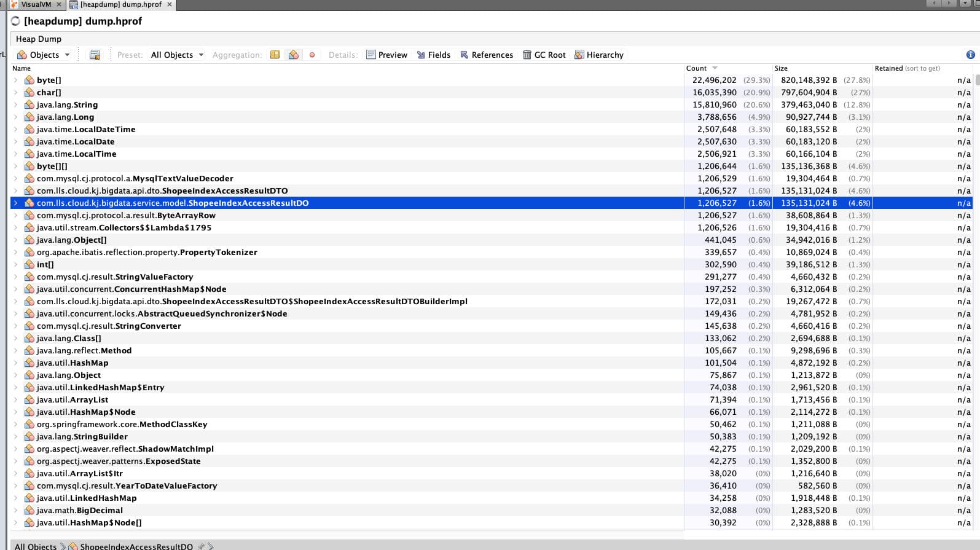The width and height of the screenshot is (980, 550).
Task: Switch to the VisualVM tab
Action: pyautogui.click(x=35, y=4)
